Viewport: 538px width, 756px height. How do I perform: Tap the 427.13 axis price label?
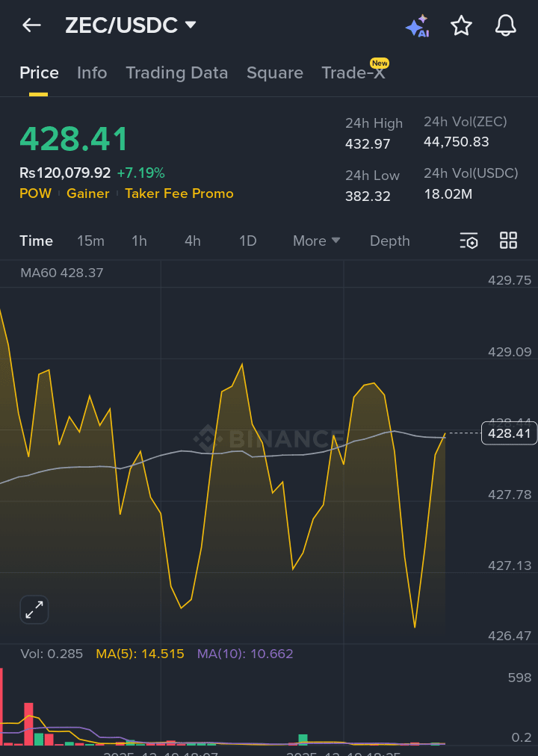tap(510, 566)
